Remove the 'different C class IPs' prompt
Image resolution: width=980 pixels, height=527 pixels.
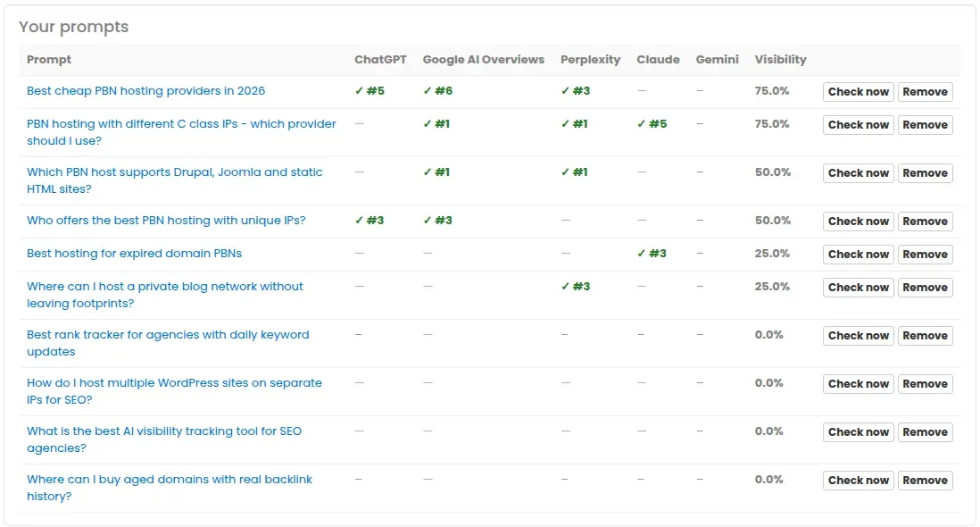pyautogui.click(x=925, y=125)
